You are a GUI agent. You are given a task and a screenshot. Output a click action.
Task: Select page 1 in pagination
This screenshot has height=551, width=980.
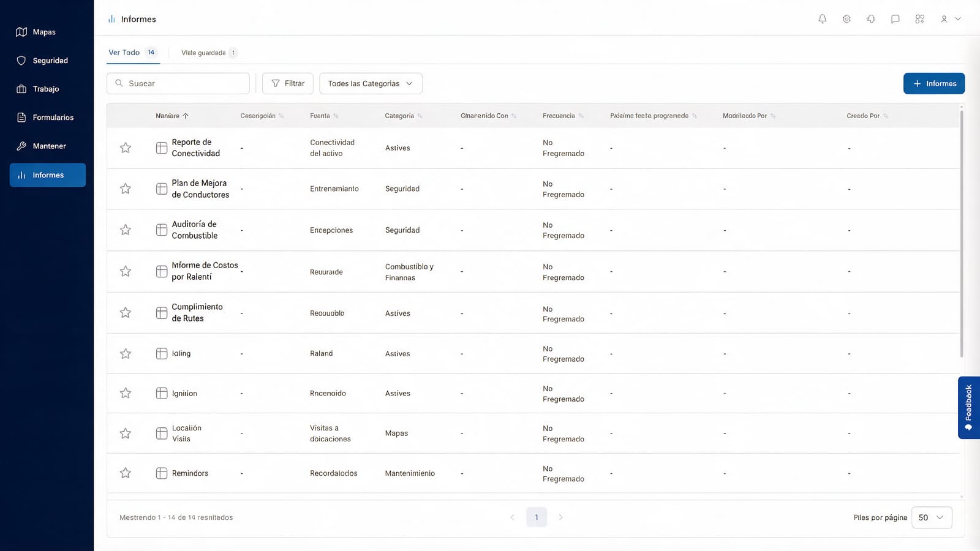[x=537, y=517]
